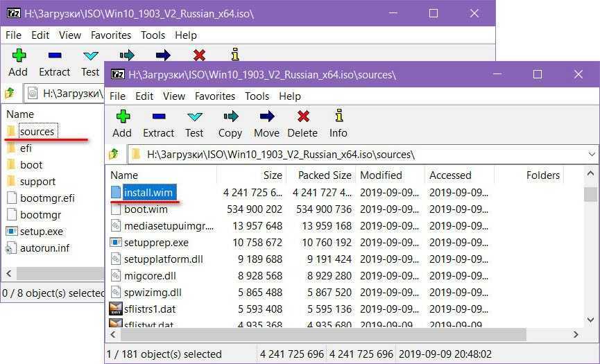Click the Extract icon in front window

click(x=158, y=116)
